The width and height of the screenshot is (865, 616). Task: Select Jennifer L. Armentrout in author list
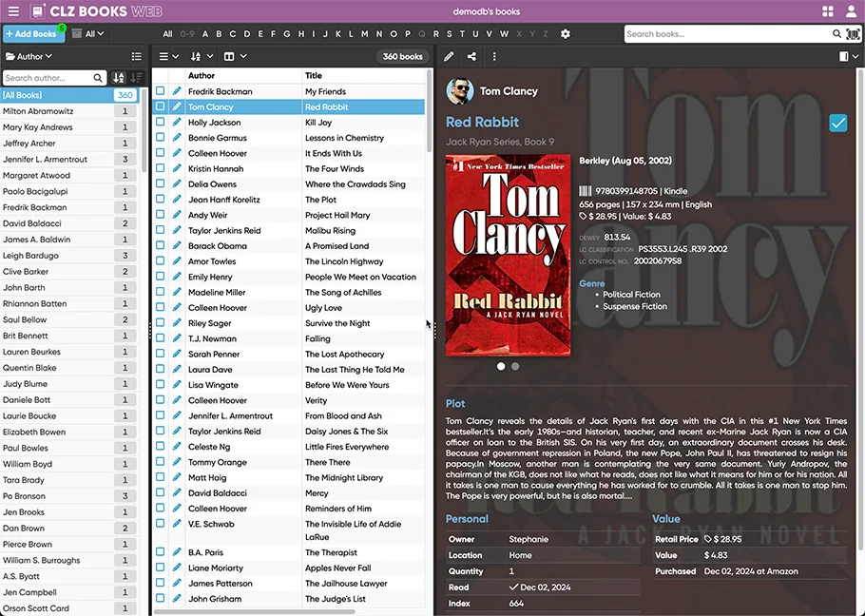pos(69,160)
